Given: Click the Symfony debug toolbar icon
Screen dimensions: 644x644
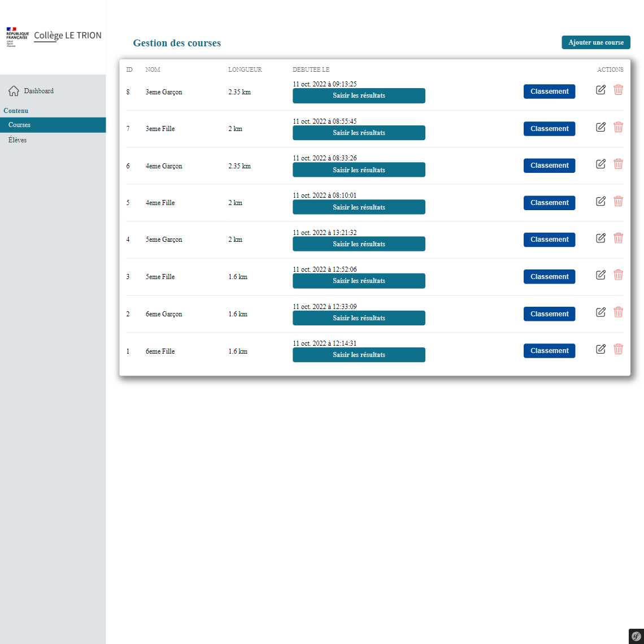Looking at the screenshot, I should [x=636, y=636].
